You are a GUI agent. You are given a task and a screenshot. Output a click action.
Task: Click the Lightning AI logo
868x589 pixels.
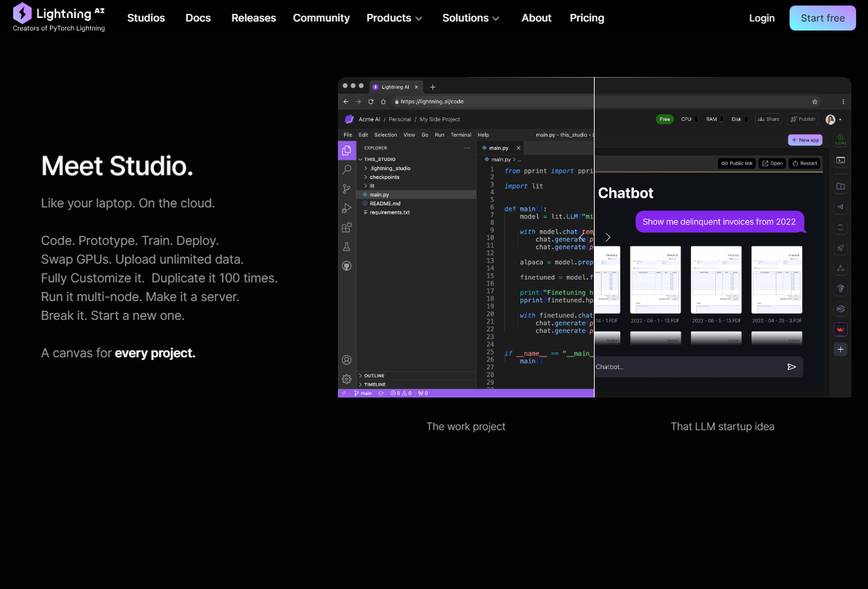(x=59, y=17)
